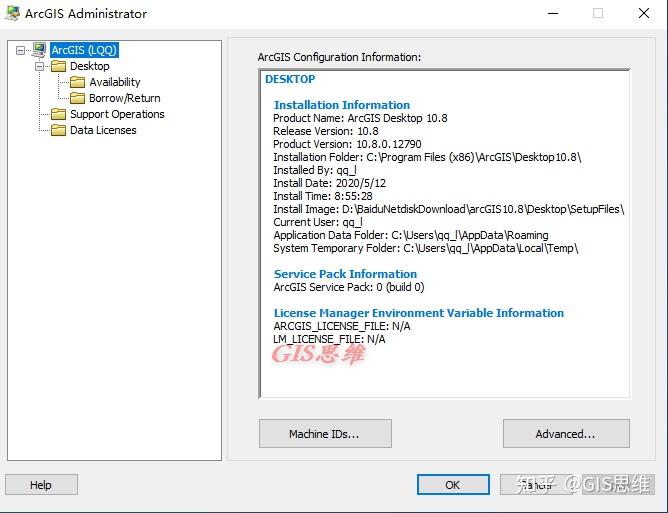The width and height of the screenshot is (668, 513).
Task: Click the Product Version: 10.8.0.12790 line
Action: point(347,144)
